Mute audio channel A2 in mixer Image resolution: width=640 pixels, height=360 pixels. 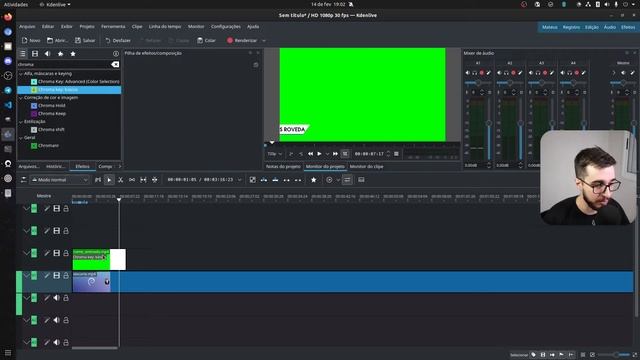[x=499, y=73]
